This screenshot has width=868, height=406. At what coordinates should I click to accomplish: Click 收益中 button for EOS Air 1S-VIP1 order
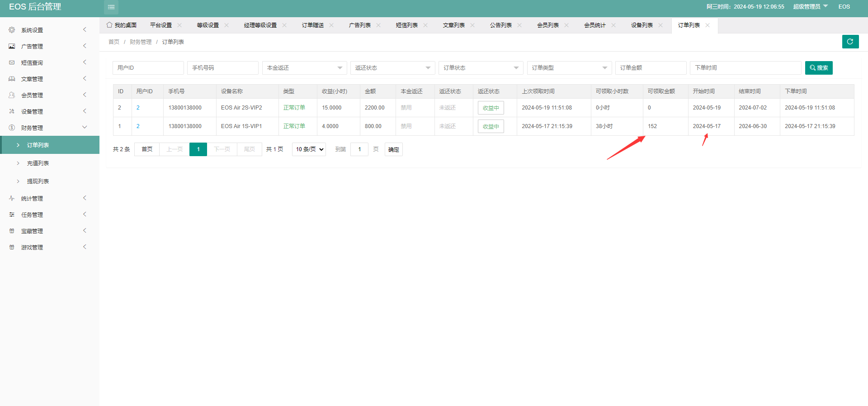click(x=491, y=126)
